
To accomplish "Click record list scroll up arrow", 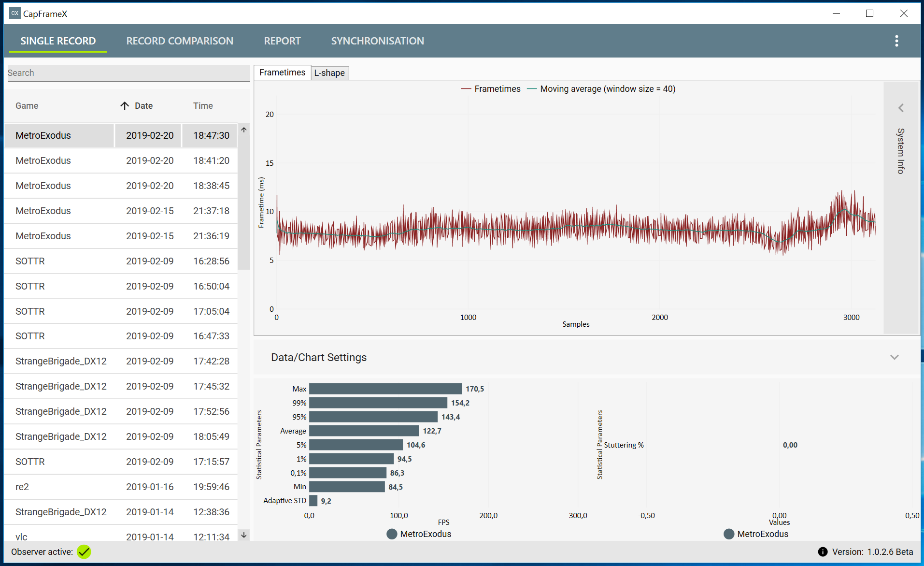I will (244, 130).
